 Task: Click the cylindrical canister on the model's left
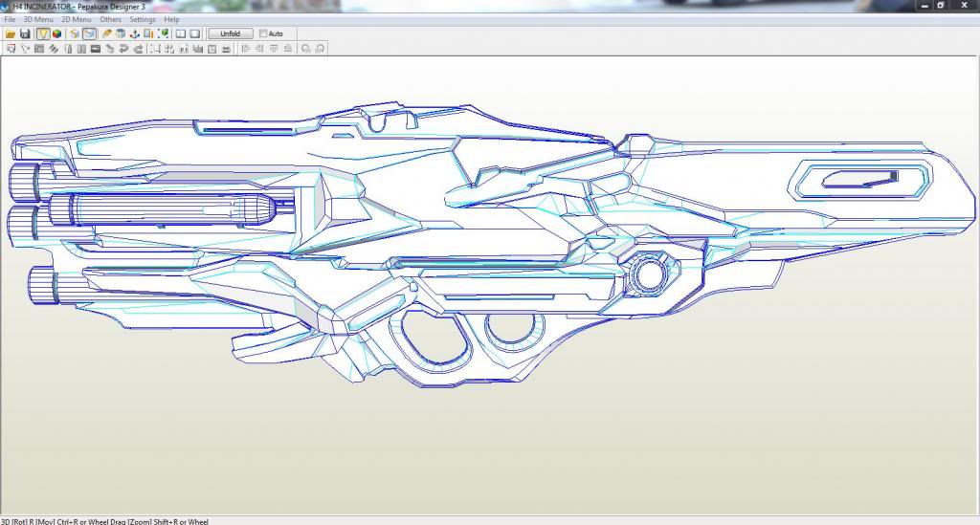click(x=161, y=209)
